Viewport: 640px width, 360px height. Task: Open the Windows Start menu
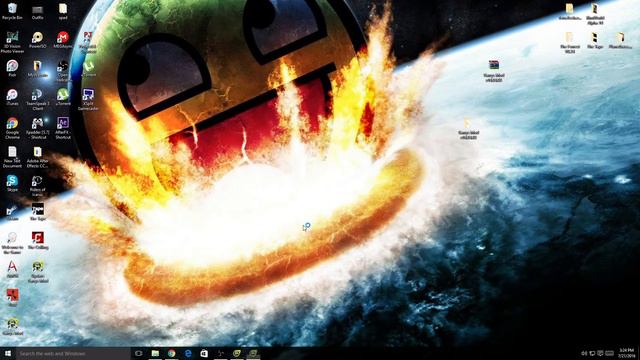7,353
